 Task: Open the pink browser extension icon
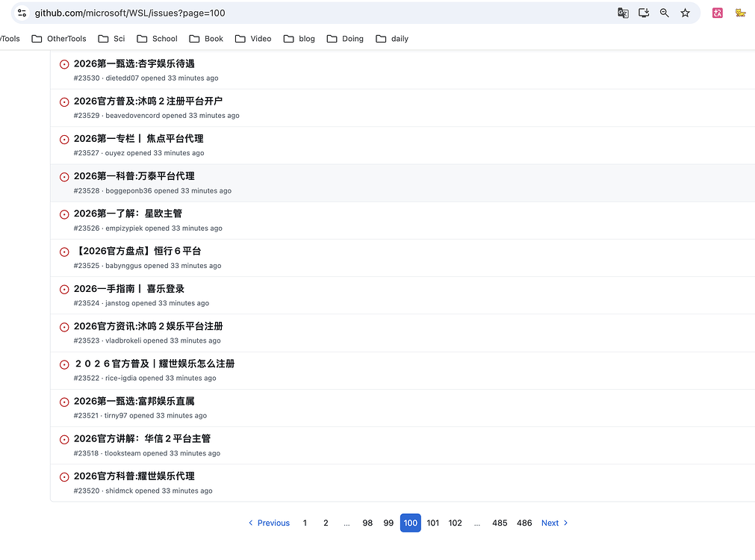point(718,13)
